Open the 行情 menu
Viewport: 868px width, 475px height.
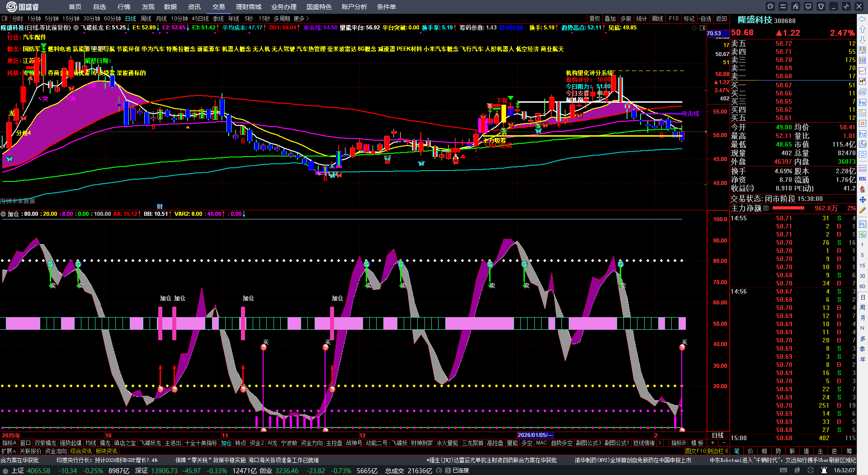tap(124, 7)
